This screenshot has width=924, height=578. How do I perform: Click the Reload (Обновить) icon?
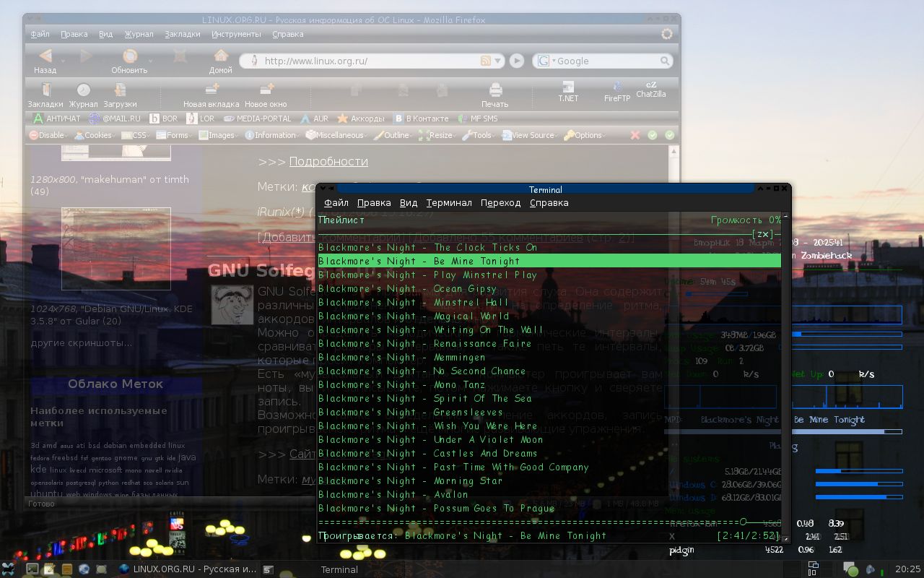130,56
